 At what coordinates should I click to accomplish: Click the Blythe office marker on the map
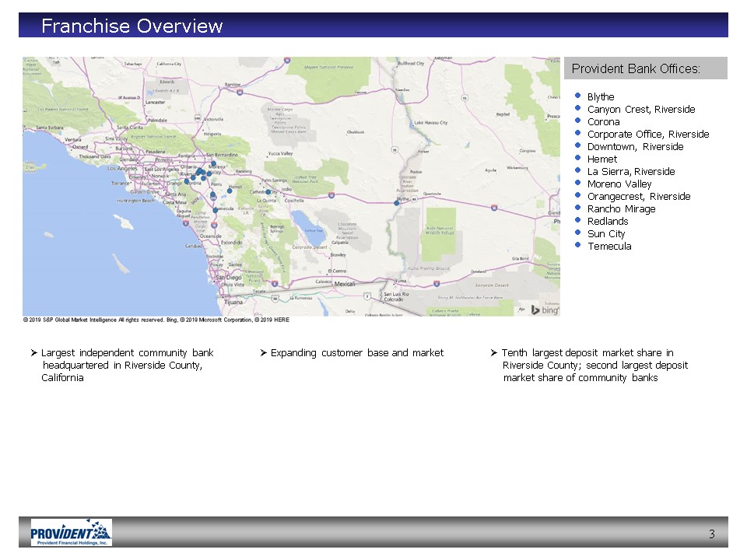[x=396, y=203]
